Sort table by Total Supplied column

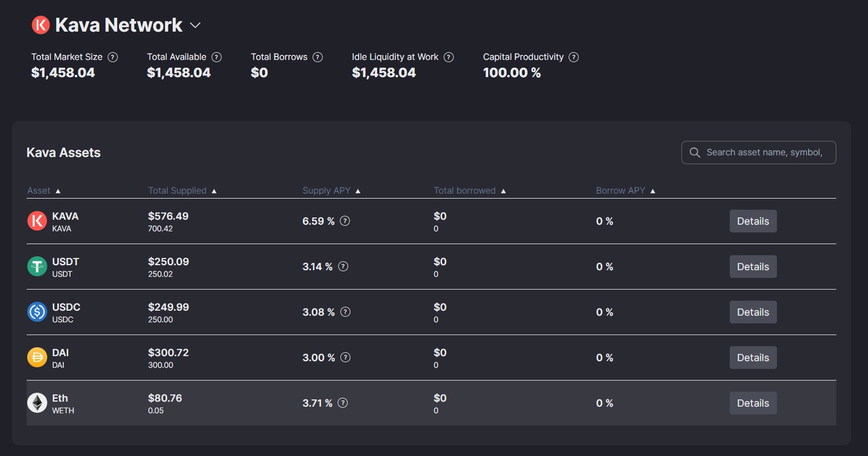[x=182, y=191]
